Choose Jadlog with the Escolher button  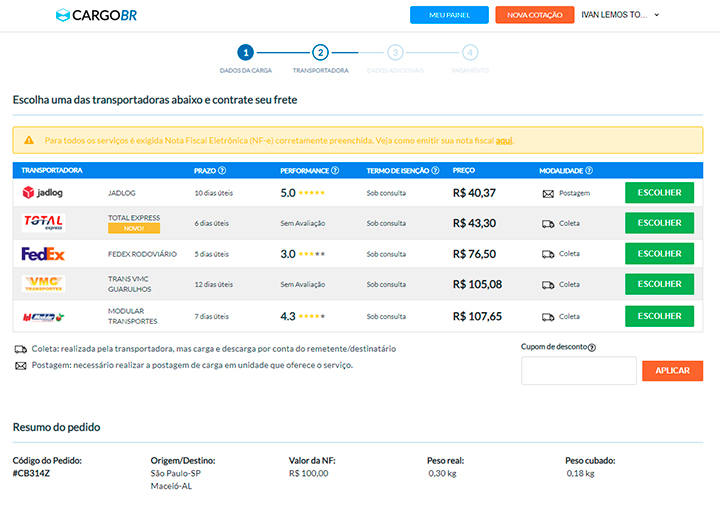point(659,193)
